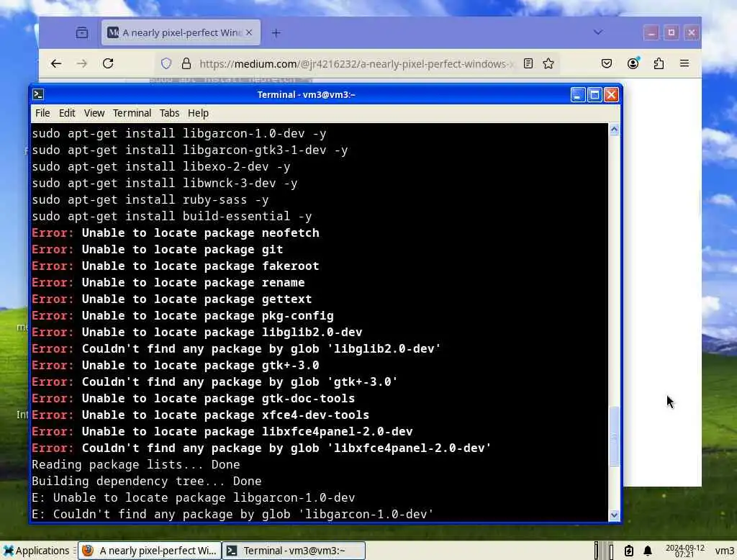This screenshot has height=560, width=737.
Task: Click the terminal scrollbar down arrow
Action: point(615,515)
